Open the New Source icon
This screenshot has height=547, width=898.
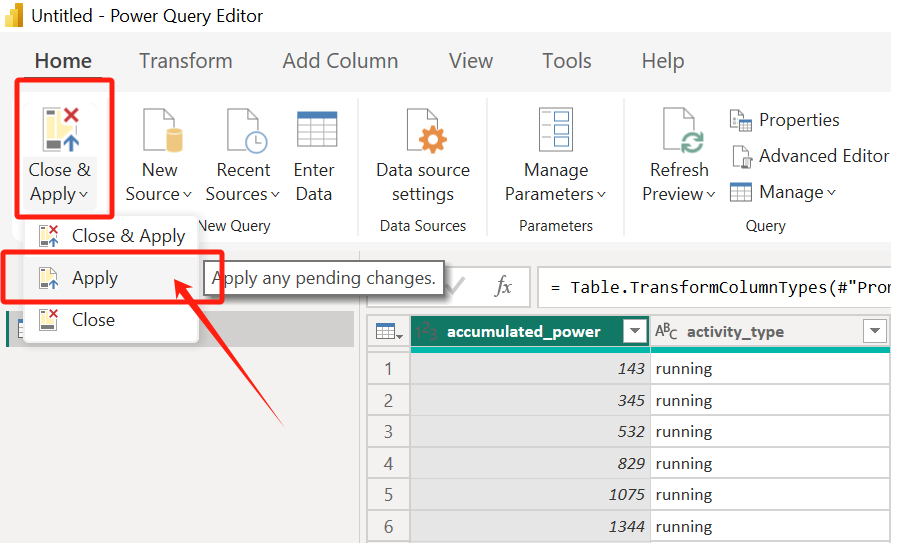pos(163,131)
